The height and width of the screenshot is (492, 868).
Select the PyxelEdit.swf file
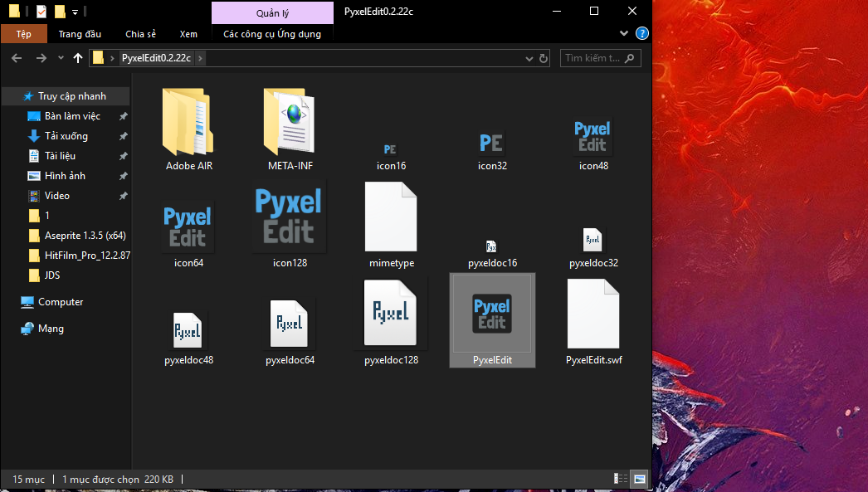[x=593, y=316]
